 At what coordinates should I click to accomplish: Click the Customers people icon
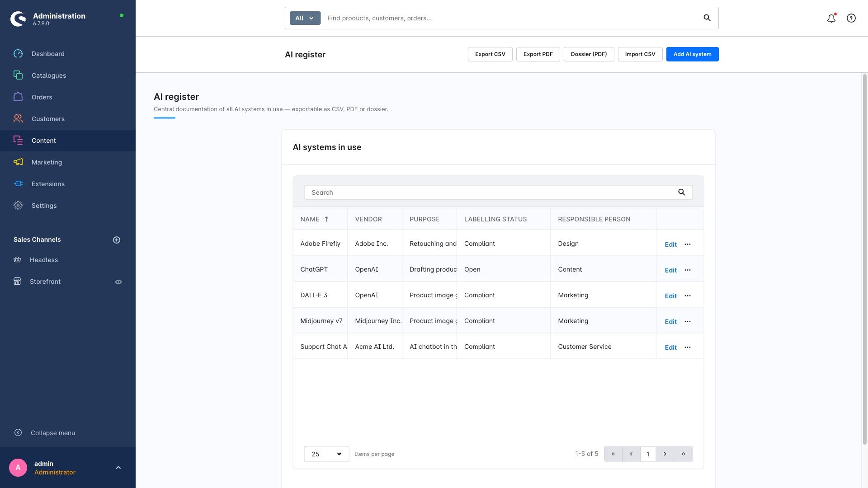pos(18,119)
